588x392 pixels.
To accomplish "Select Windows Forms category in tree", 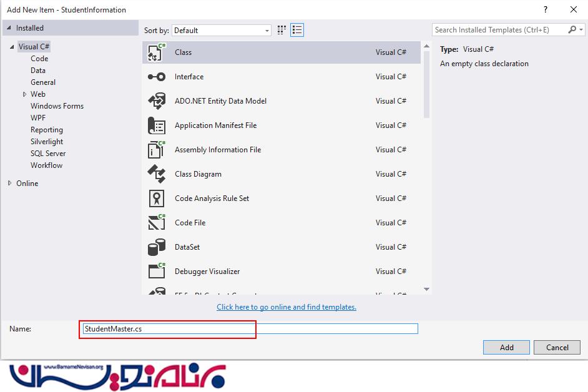I will [x=57, y=106].
